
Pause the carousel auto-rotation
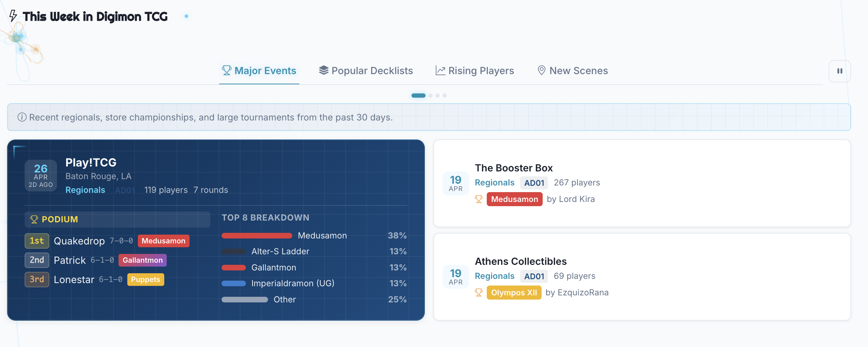[840, 71]
